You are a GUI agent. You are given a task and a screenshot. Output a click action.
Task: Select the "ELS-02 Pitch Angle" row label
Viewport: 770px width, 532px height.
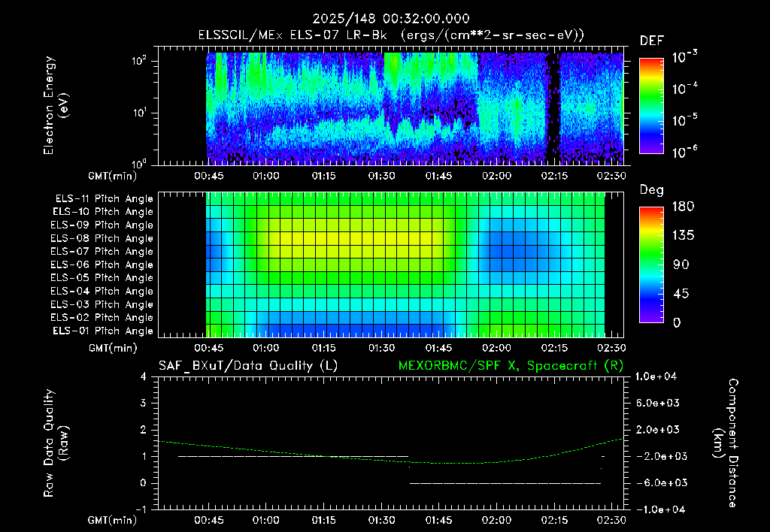click(102, 318)
